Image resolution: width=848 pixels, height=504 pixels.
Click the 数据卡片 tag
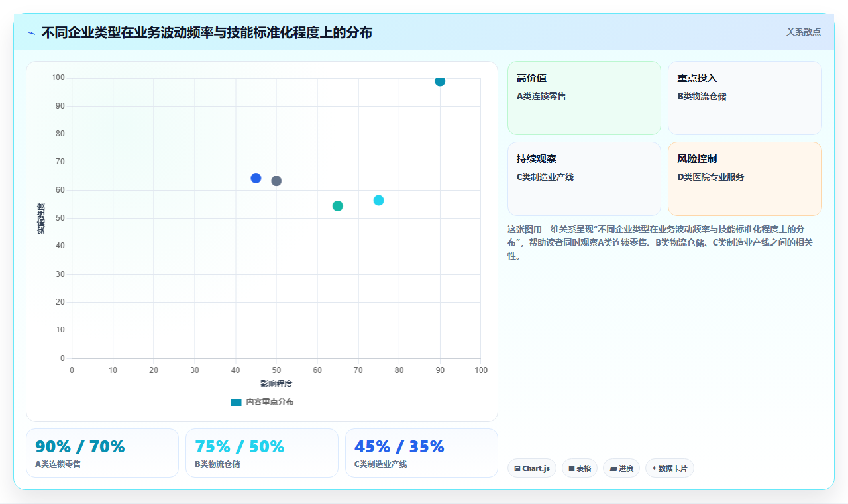tap(670, 468)
